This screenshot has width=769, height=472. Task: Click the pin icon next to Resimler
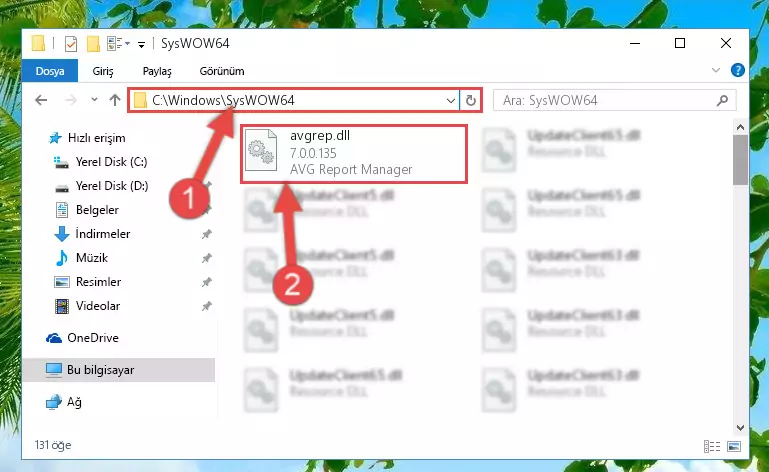[206, 282]
